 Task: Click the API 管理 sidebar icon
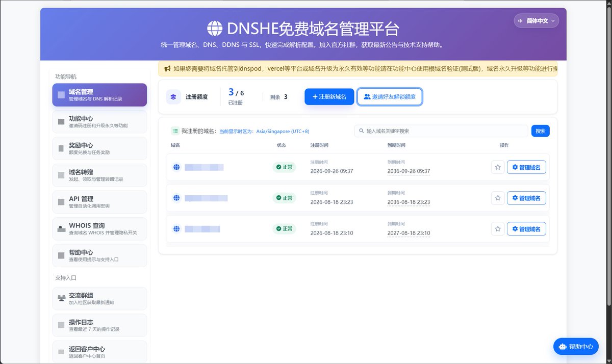(x=61, y=202)
